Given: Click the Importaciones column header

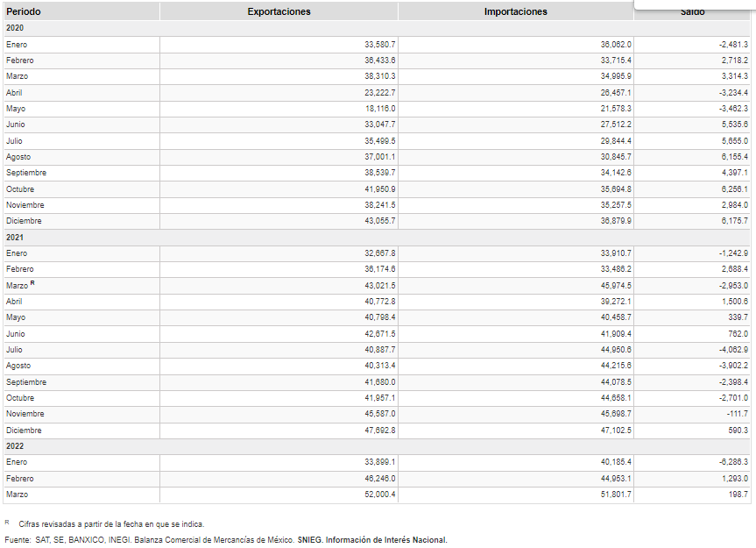Looking at the screenshot, I should (515, 11).
